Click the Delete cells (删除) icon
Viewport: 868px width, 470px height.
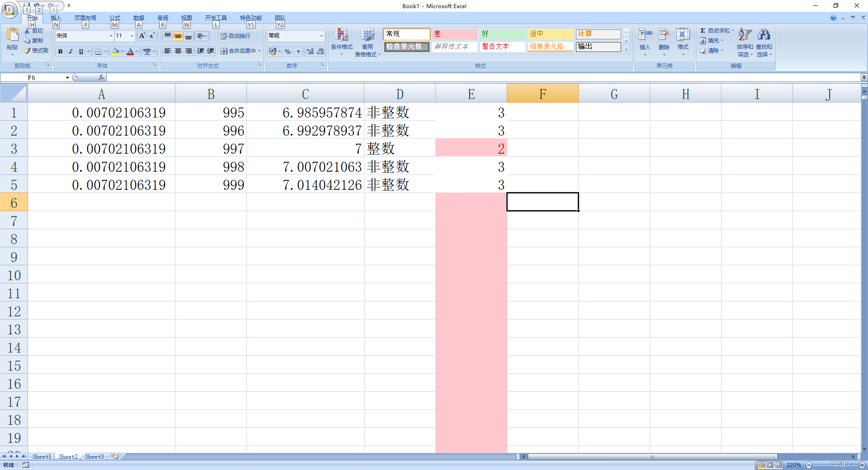664,35
